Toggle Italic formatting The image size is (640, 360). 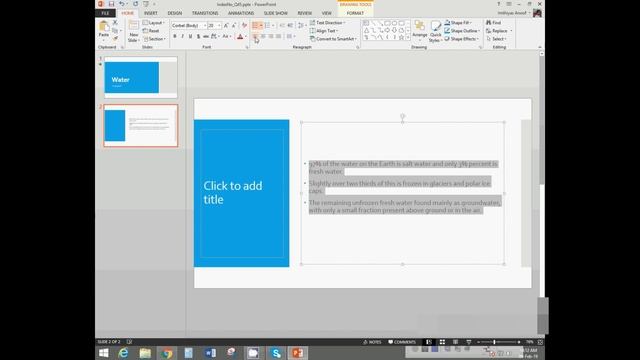point(182,36)
